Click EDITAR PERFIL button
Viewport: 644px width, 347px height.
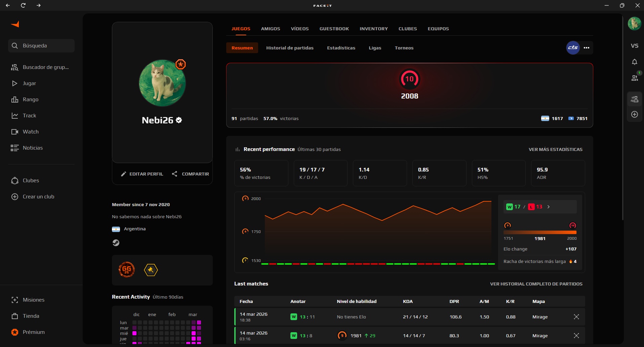coord(142,174)
